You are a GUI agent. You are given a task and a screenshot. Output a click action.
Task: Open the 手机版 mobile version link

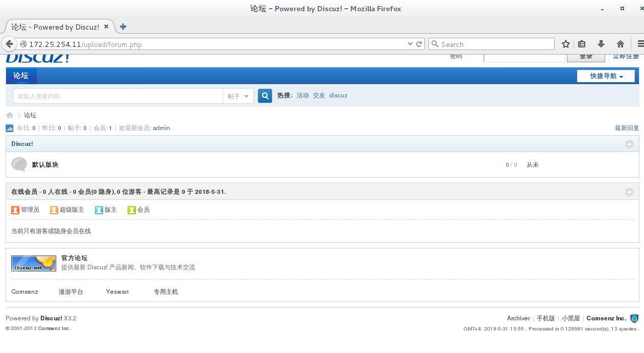coord(545,318)
